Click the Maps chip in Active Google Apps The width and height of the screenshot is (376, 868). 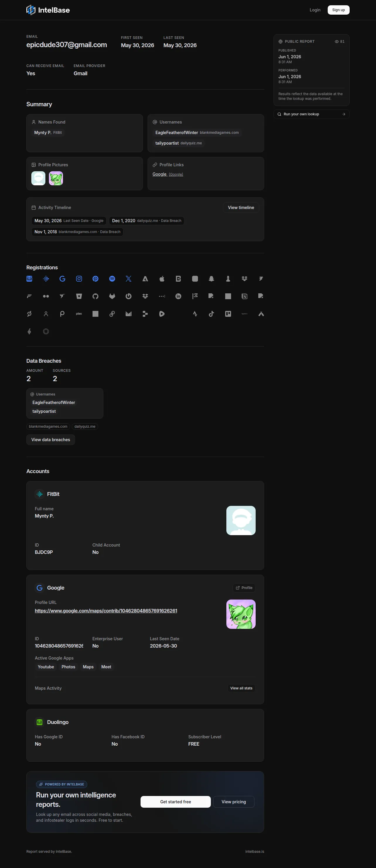[88, 667]
